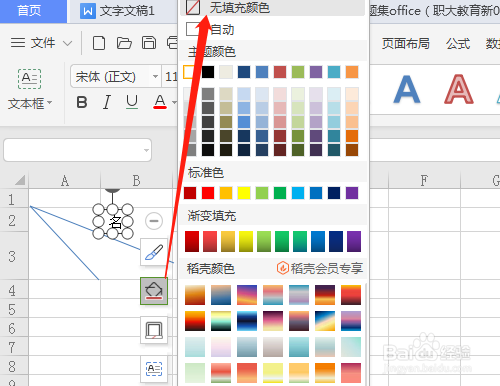Click the shape style brush icon

point(154,252)
